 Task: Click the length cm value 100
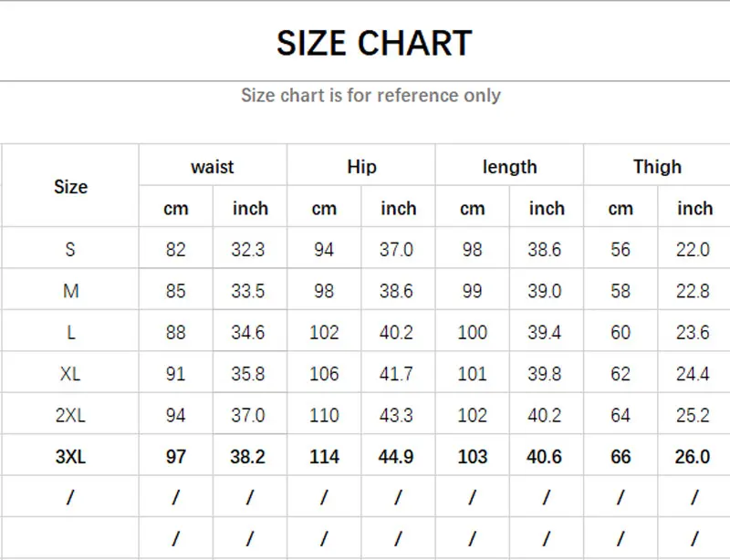point(472,332)
